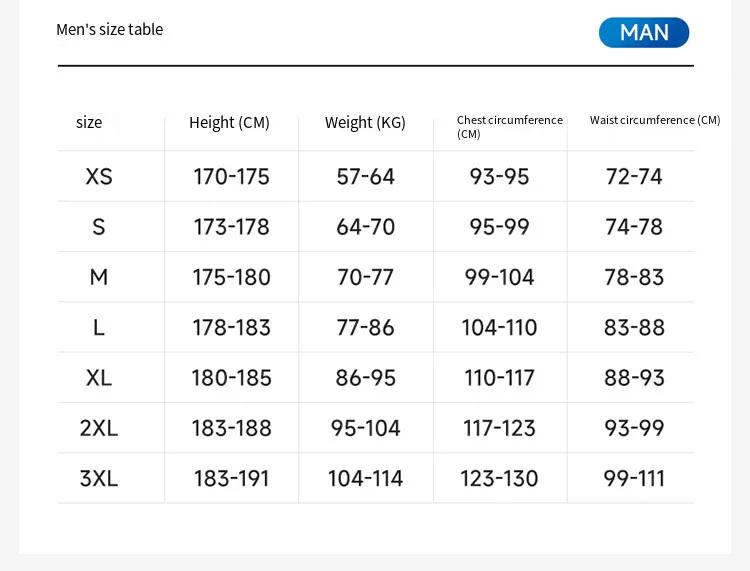The image size is (750, 571).
Task: Select the XS size row label
Action: click(x=99, y=176)
